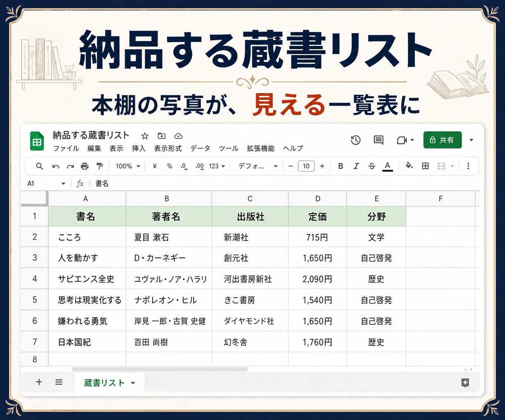Screen dimensions: 505x420
Task: Open the toolbar three-dot overflow menu
Action: pos(468,166)
